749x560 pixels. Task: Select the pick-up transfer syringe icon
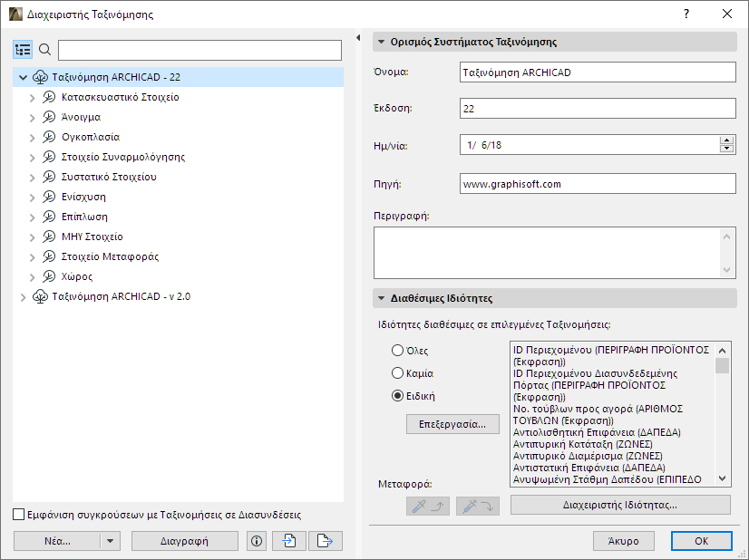[426, 506]
